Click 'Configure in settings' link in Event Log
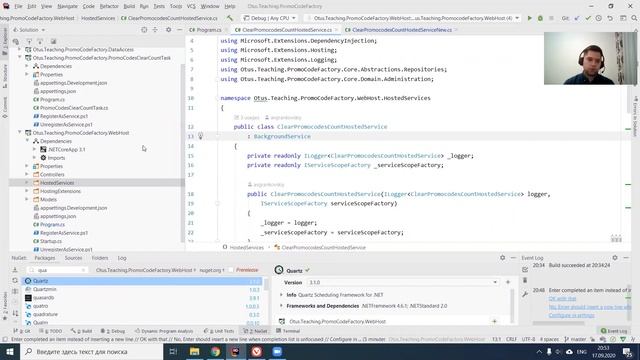Image resolution: width=640 pixels, height=360 pixels. click(571, 315)
